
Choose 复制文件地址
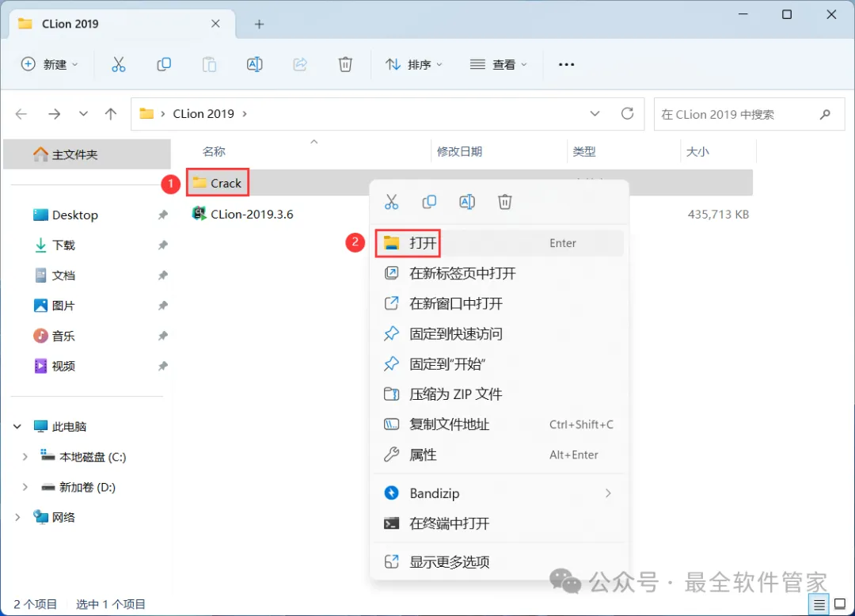pos(499,424)
